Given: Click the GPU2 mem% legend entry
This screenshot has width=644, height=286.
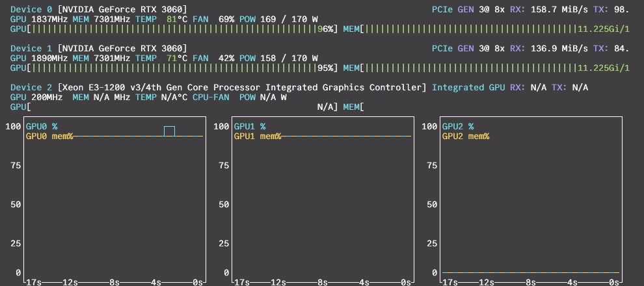Looking at the screenshot, I should [466, 136].
